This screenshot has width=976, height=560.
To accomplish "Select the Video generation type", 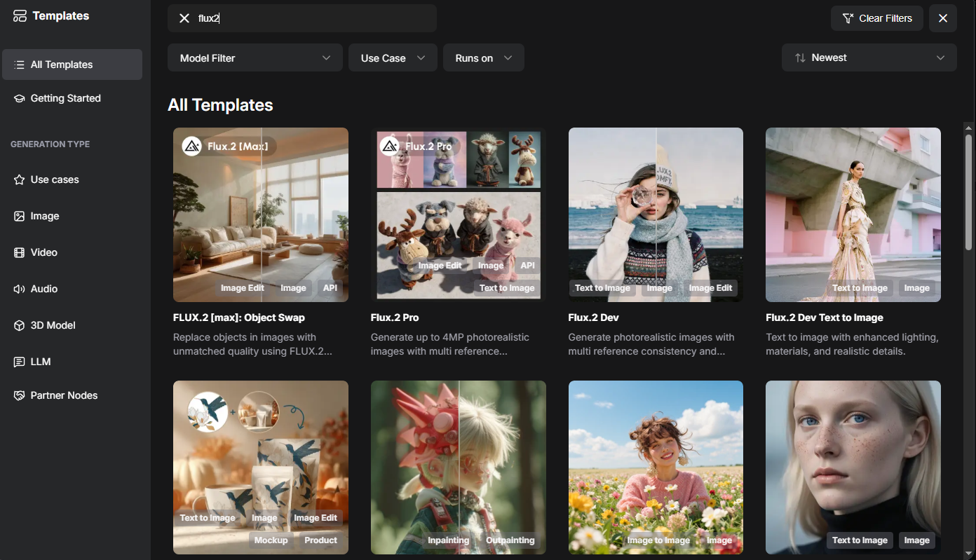I will pos(72,252).
